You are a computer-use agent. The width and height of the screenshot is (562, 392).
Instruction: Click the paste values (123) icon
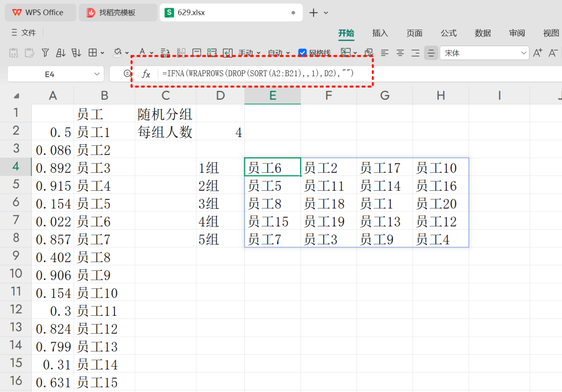[x=14, y=53]
